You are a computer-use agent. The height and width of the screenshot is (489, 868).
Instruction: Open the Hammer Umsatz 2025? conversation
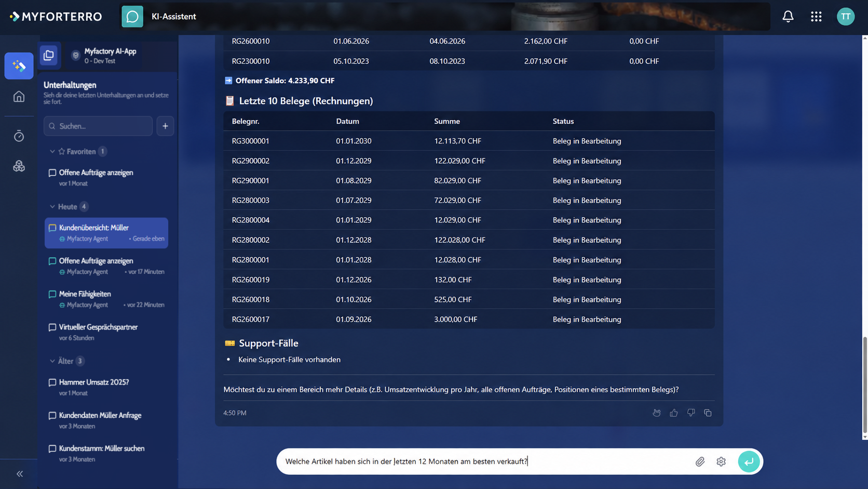(106, 387)
